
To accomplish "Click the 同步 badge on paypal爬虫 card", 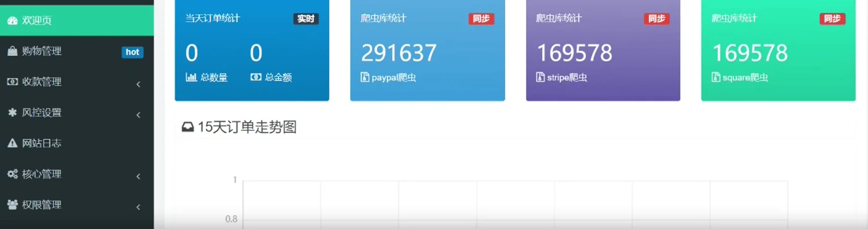I will click(x=481, y=19).
